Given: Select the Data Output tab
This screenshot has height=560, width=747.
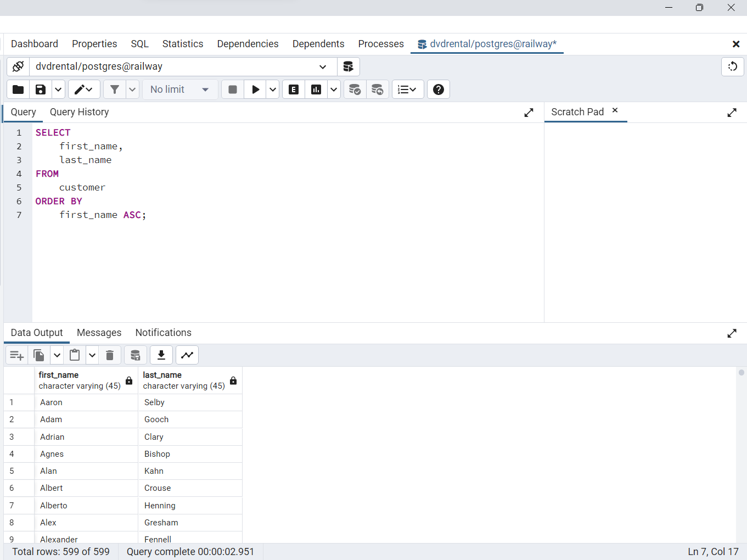Looking at the screenshot, I should point(37,333).
